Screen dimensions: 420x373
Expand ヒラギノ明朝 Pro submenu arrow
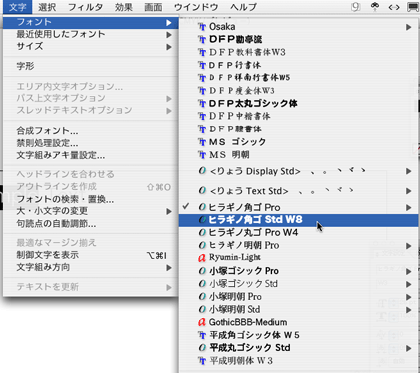pos(409,246)
